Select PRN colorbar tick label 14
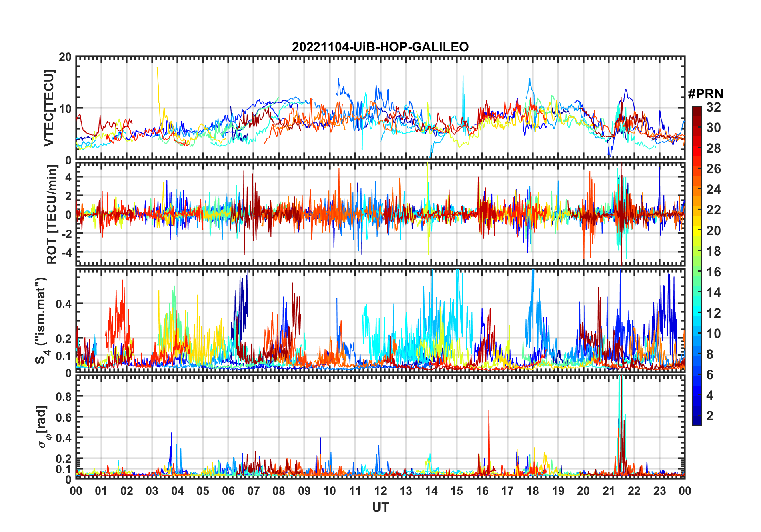The image size is (761, 532). click(714, 292)
